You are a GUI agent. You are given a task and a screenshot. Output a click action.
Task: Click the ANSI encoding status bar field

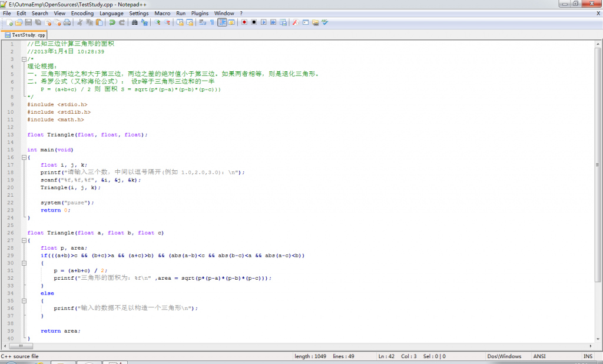coord(539,356)
